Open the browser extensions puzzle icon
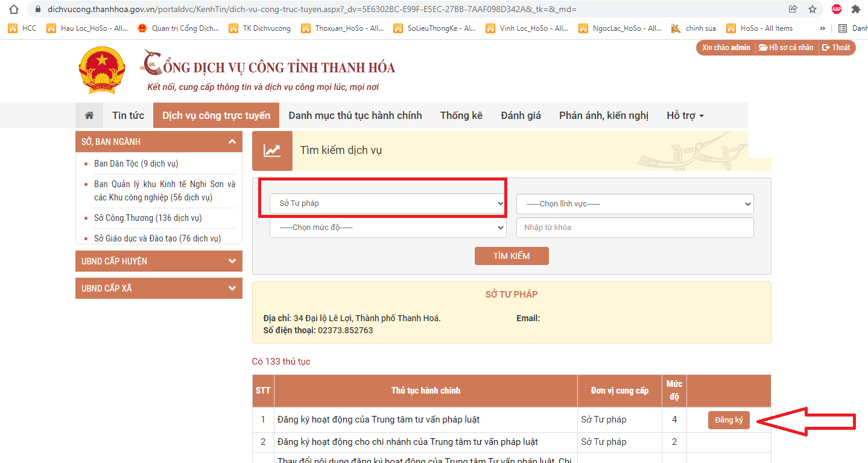The width and height of the screenshot is (868, 463). coord(855,9)
